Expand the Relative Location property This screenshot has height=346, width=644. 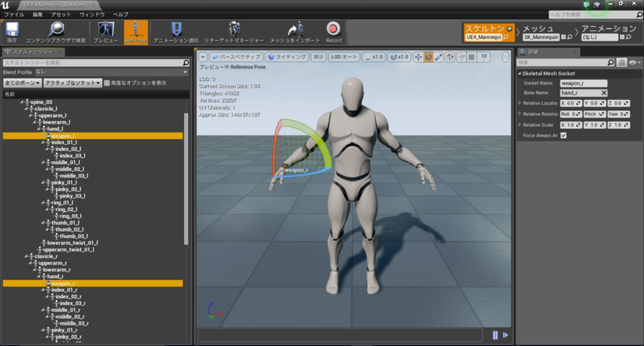(x=519, y=103)
